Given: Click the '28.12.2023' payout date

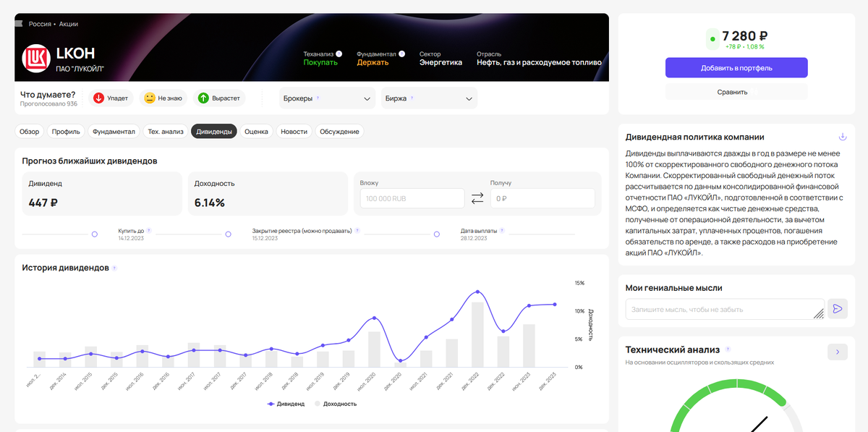Looking at the screenshot, I should 475,238.
